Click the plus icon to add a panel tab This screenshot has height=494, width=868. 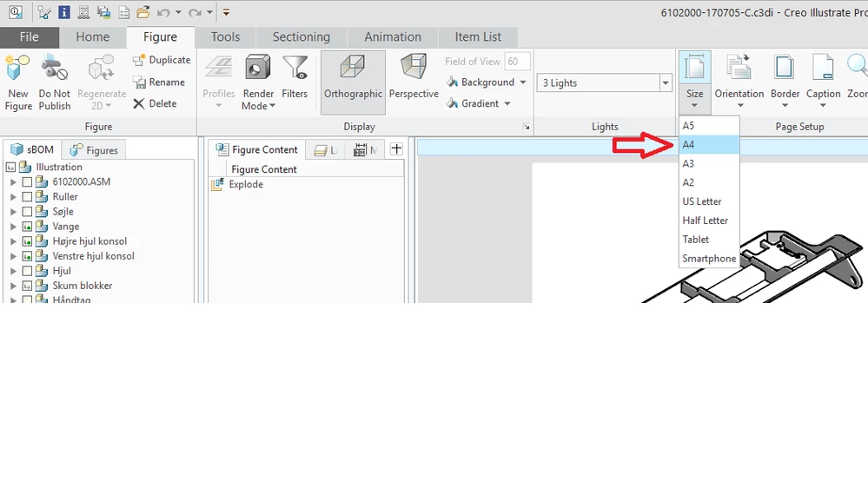pyautogui.click(x=396, y=148)
